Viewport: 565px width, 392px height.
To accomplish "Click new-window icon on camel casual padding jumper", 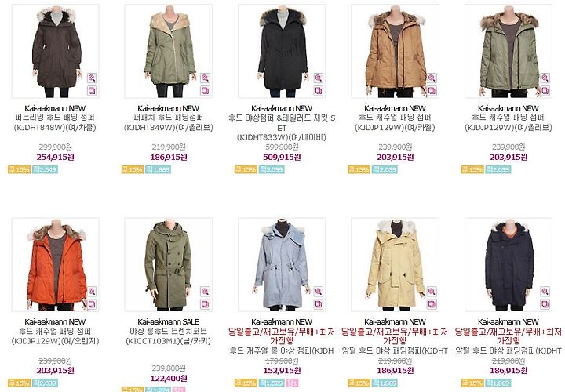I will [x=432, y=90].
